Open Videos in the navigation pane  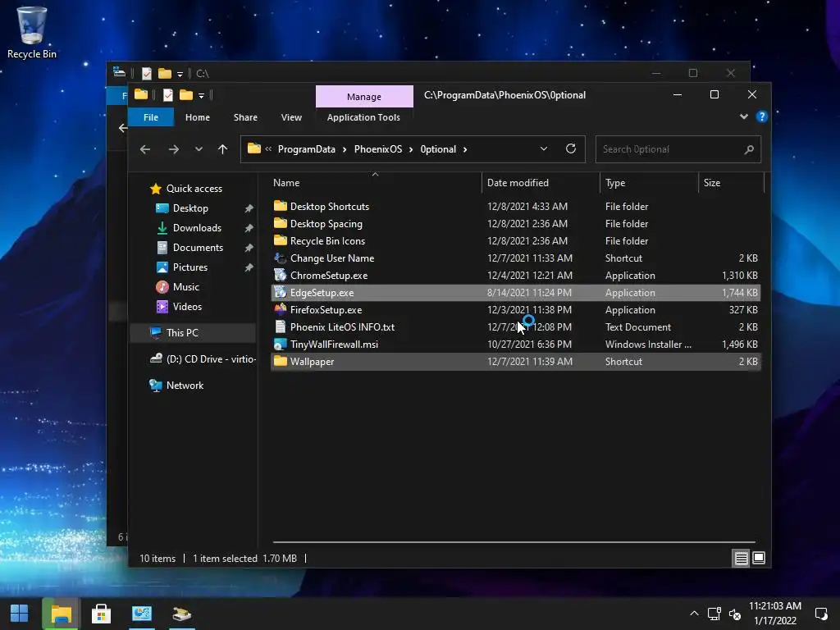point(187,307)
